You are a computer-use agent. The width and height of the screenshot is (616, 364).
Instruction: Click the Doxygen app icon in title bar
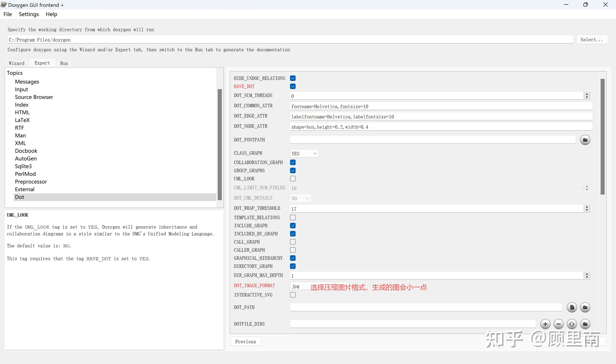pyautogui.click(x=4, y=5)
